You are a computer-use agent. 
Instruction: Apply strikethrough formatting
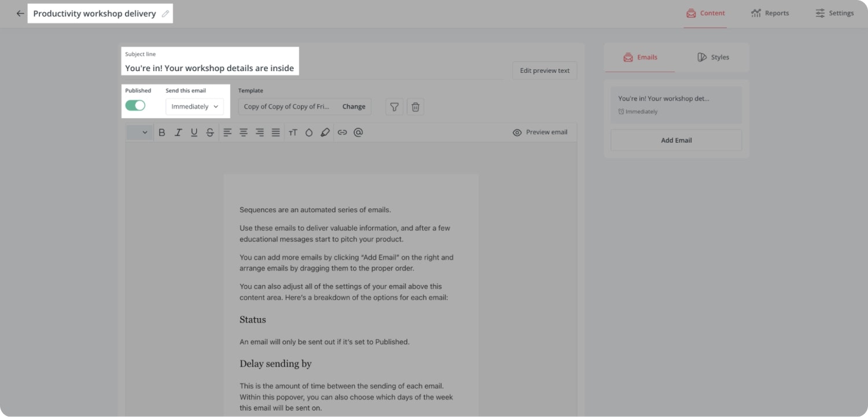[x=210, y=132]
